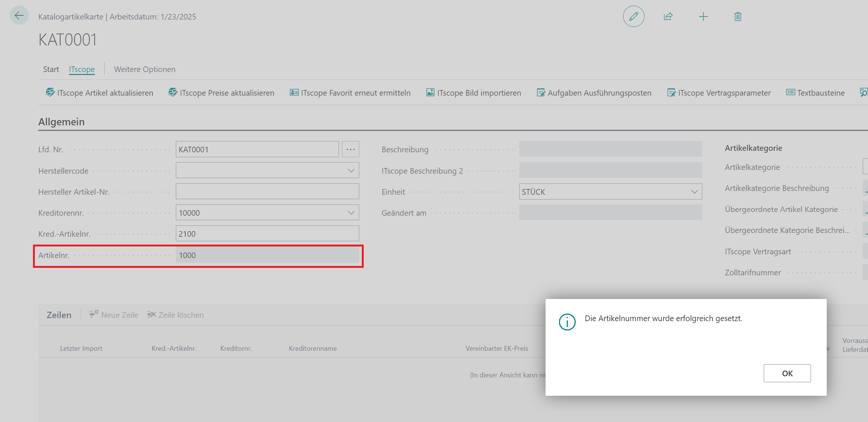Click the share icon
868x422 pixels.
tap(668, 17)
